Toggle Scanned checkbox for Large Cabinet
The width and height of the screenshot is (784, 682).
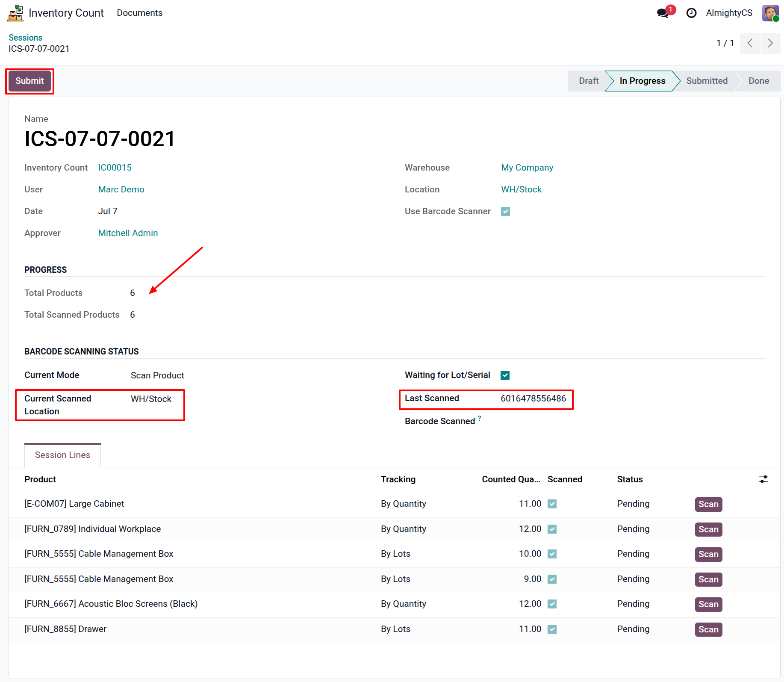click(552, 504)
